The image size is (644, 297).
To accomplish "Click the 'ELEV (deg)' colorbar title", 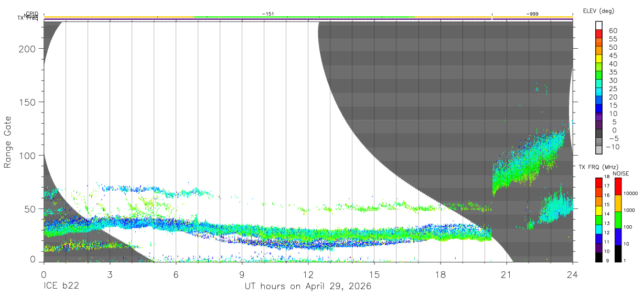I will tap(599, 10).
